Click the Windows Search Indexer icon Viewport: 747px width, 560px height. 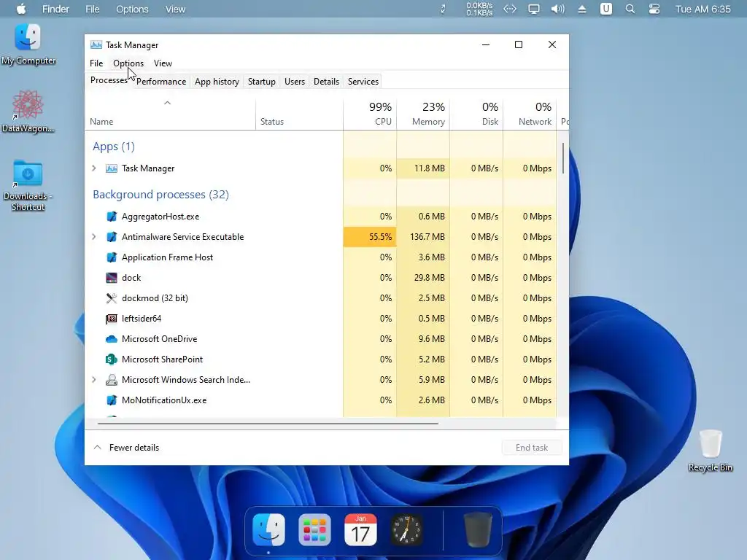click(112, 379)
